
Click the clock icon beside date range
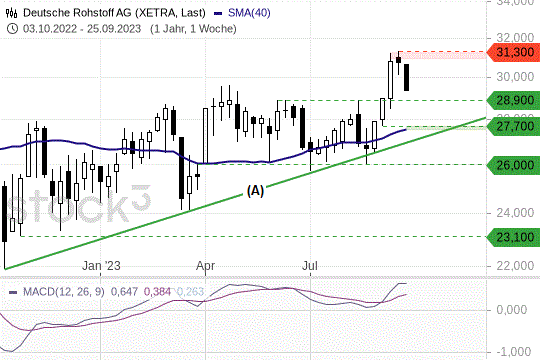click(x=12, y=29)
